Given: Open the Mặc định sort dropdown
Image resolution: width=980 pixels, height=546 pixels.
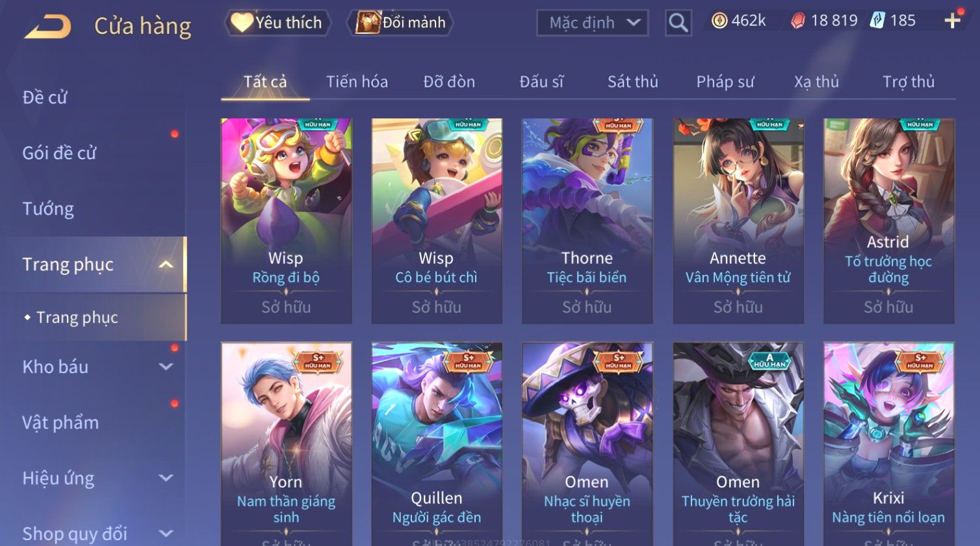Looking at the screenshot, I should click(592, 23).
